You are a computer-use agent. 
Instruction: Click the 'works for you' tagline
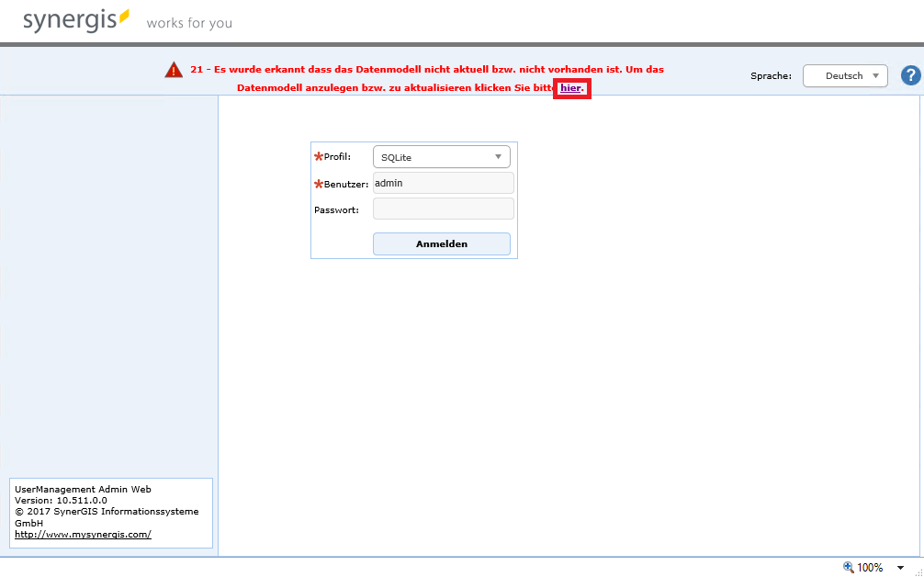[188, 23]
